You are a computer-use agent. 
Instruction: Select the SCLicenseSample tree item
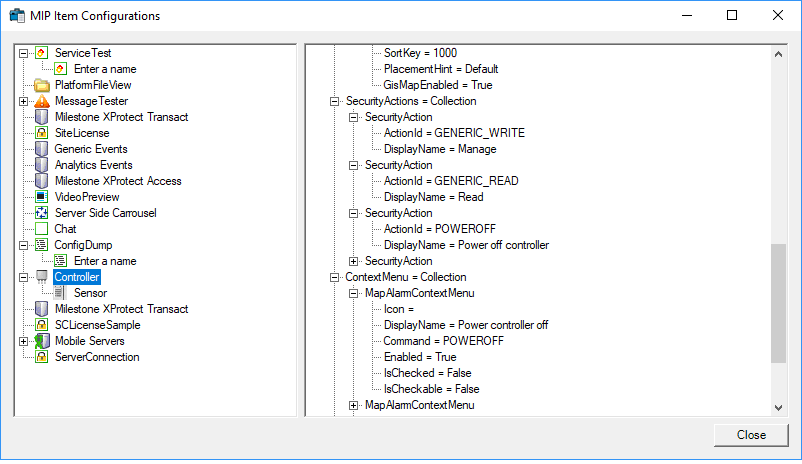click(x=98, y=325)
